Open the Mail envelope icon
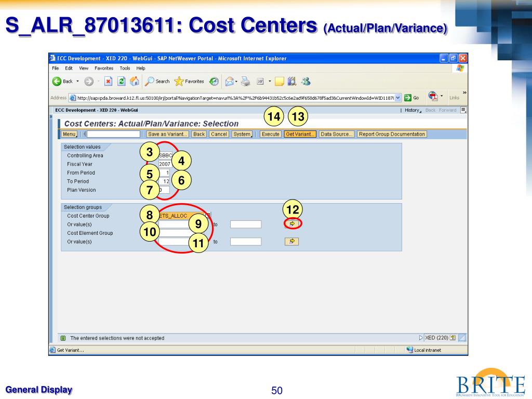 pos(229,82)
